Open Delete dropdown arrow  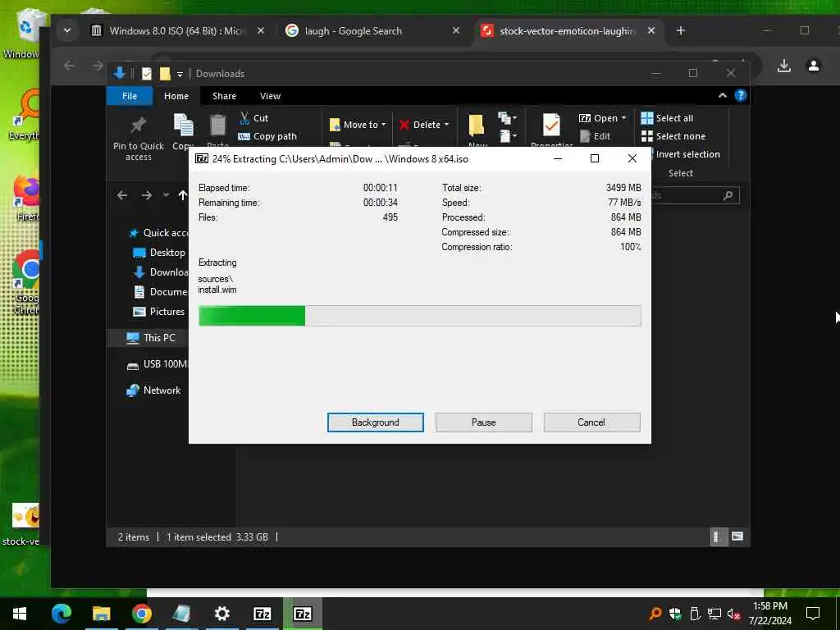point(446,125)
